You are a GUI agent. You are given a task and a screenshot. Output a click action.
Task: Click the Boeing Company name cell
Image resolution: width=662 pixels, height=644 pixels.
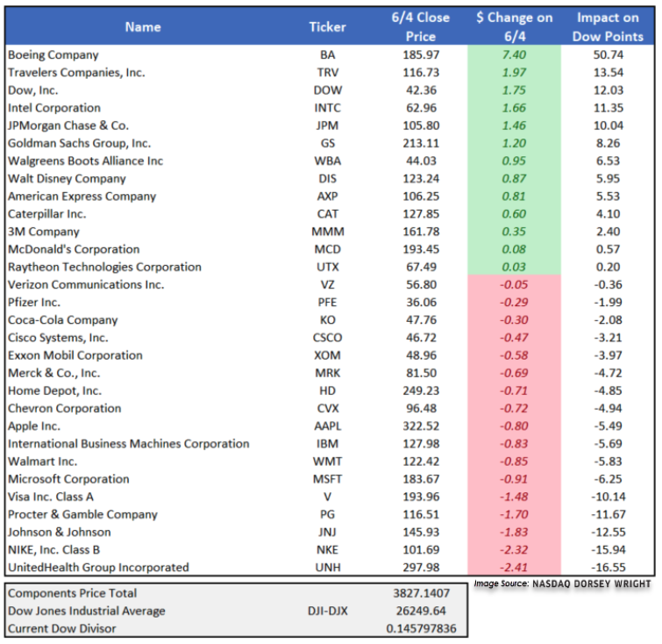tap(53, 55)
